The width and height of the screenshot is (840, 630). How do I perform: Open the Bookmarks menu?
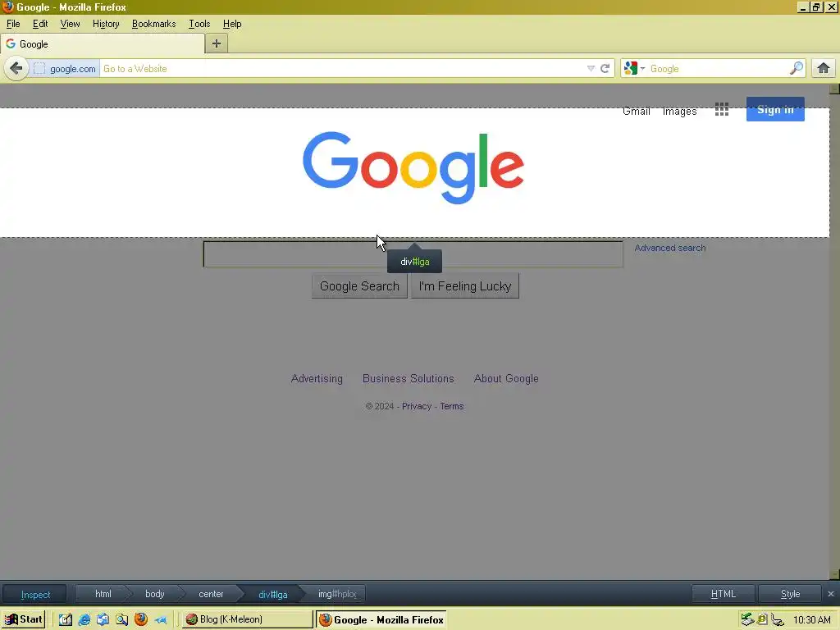[x=153, y=24]
